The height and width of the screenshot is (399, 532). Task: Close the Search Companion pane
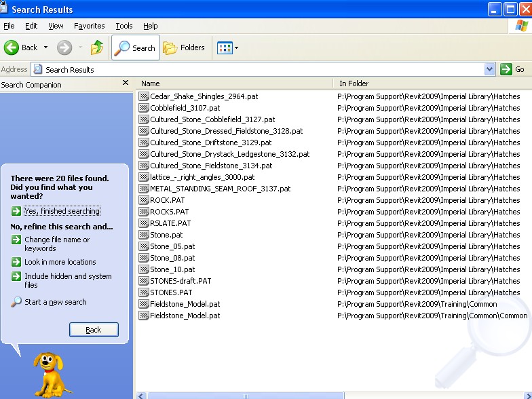point(125,83)
